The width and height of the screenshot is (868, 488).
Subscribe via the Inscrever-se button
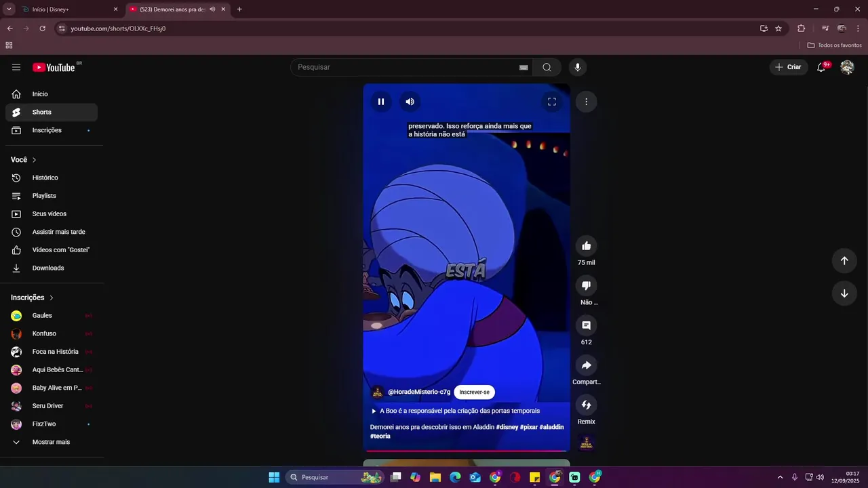pyautogui.click(x=474, y=392)
